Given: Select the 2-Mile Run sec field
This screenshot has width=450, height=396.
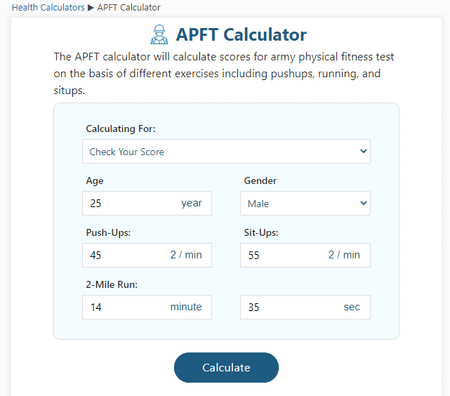Looking at the screenshot, I should [x=305, y=307].
